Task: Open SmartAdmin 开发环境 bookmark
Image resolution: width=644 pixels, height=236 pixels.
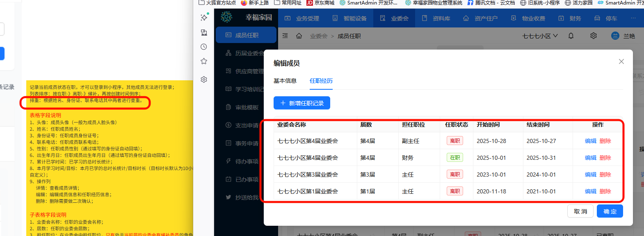Action: [368, 3]
